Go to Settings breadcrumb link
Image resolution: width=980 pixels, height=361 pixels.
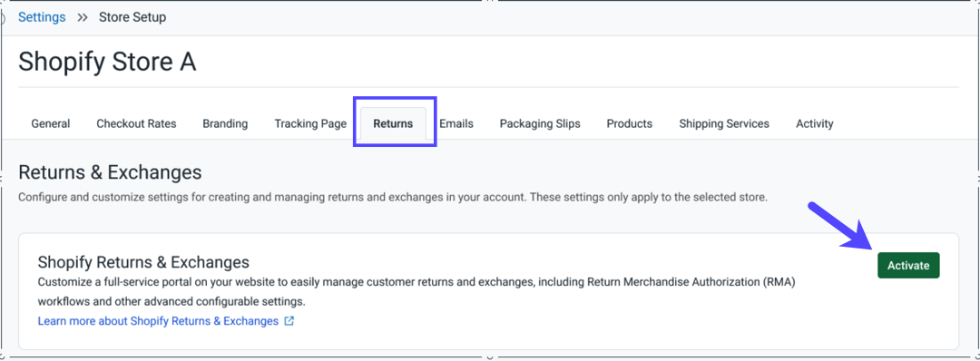coord(42,17)
